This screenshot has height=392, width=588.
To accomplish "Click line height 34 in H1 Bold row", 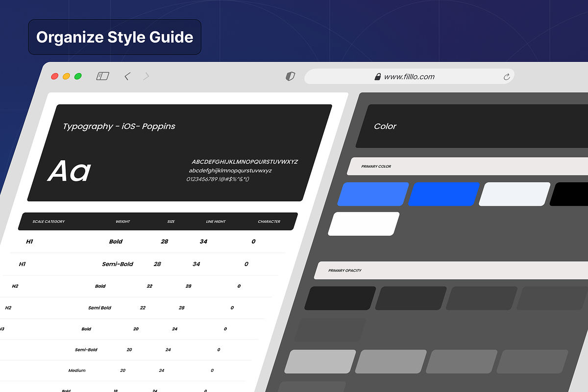I will (x=203, y=242).
